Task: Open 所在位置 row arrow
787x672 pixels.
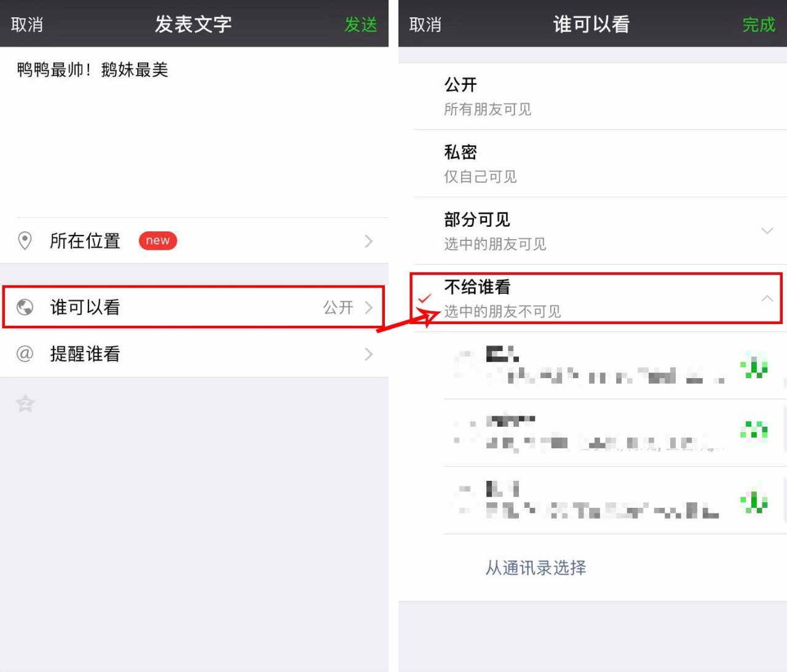Action: [x=368, y=241]
